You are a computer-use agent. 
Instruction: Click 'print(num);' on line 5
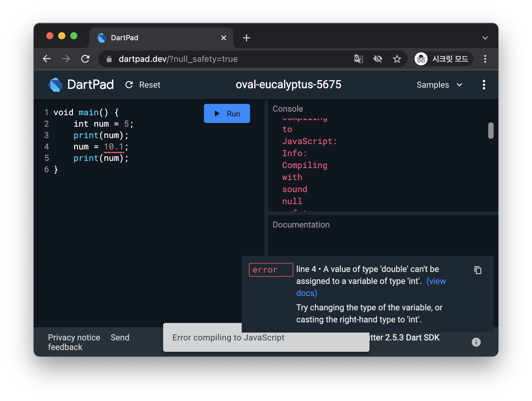pyautogui.click(x=101, y=158)
